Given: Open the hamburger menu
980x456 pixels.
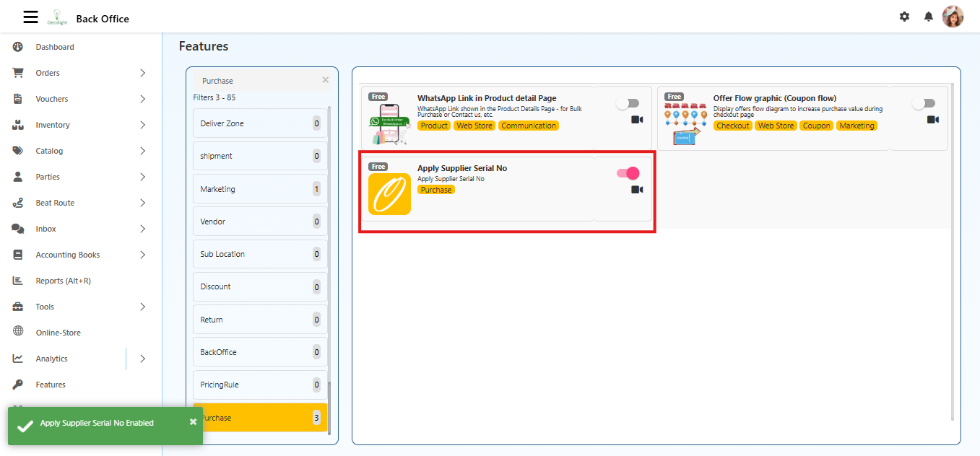Looking at the screenshot, I should (30, 16).
